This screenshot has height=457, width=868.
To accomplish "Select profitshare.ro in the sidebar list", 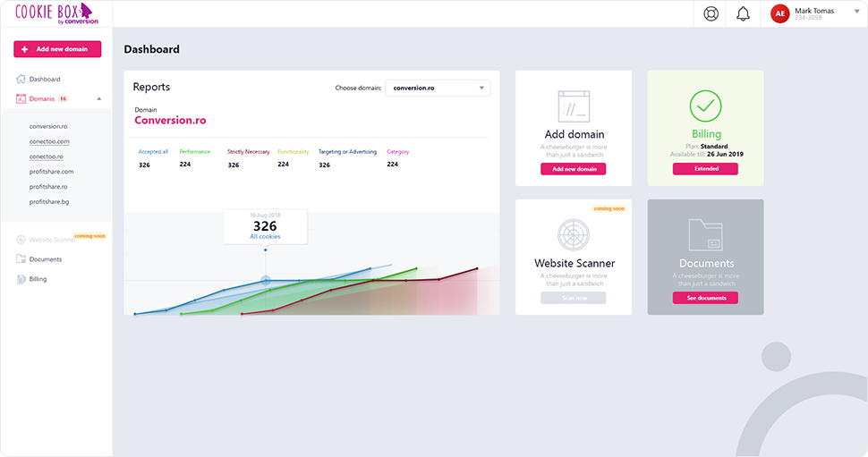I will 48,186.
